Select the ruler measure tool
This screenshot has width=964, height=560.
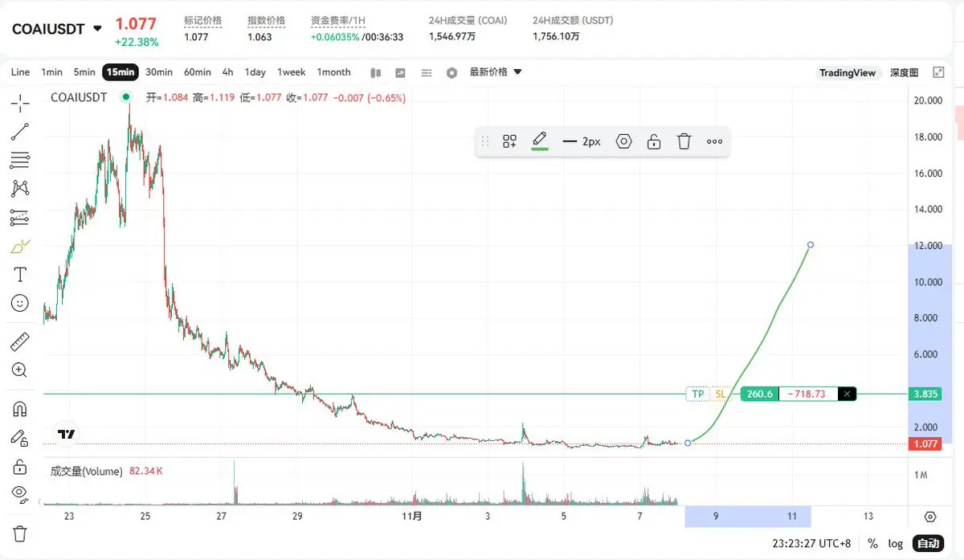click(x=20, y=342)
